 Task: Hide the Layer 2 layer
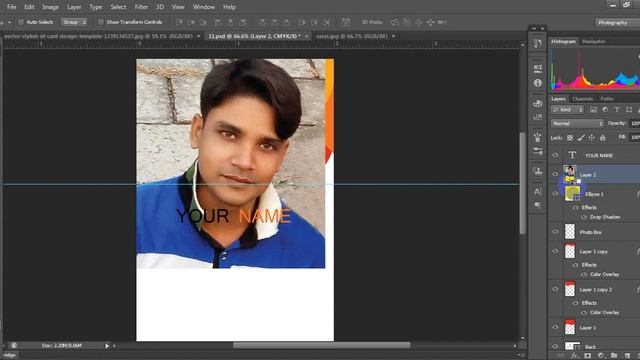point(555,174)
